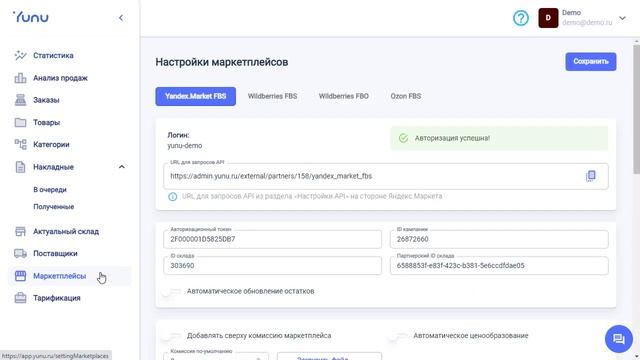Click the Накладные document icon

[20, 167]
